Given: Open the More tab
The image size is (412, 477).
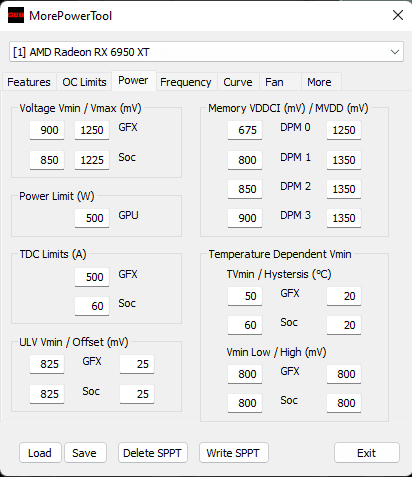Looking at the screenshot, I should point(319,82).
